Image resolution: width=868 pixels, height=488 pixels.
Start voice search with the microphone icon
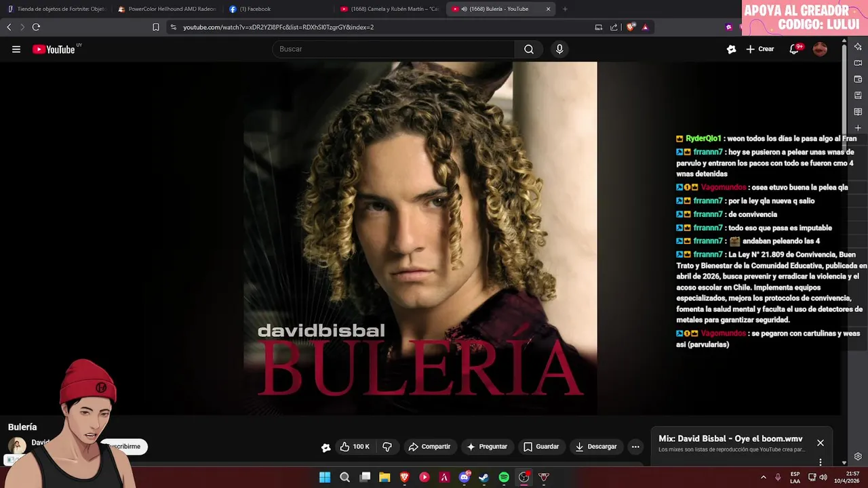point(559,49)
